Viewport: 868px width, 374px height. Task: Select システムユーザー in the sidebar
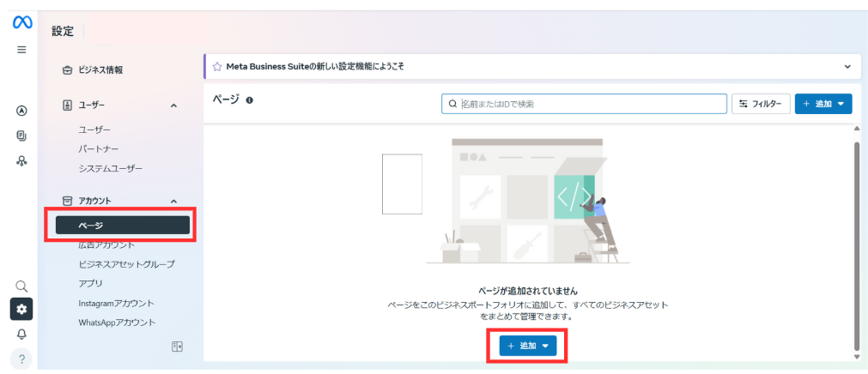point(111,169)
